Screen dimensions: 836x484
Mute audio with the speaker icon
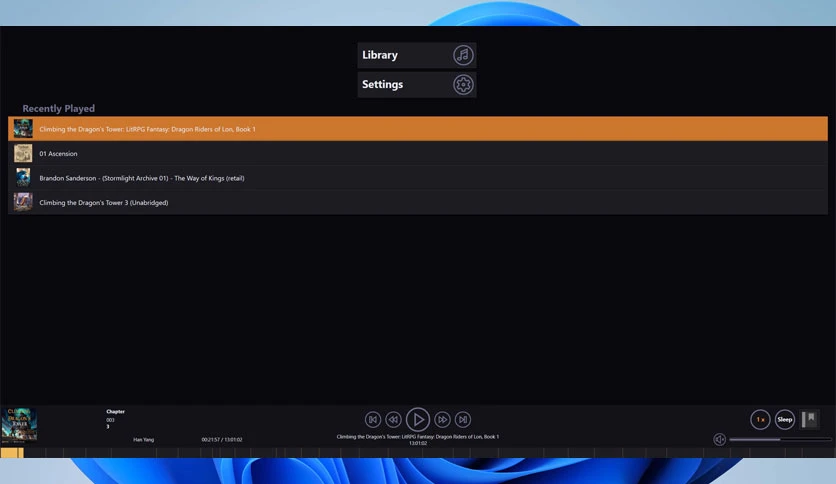(x=719, y=439)
